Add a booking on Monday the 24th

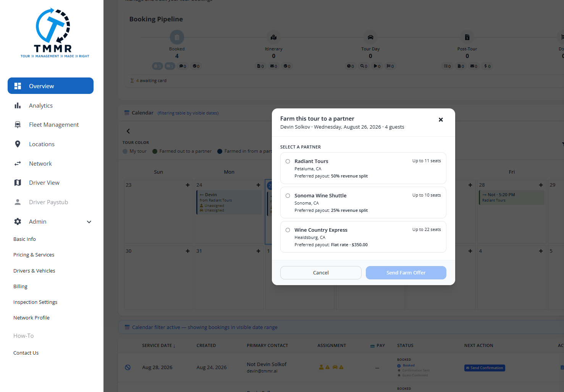pyautogui.click(x=258, y=185)
